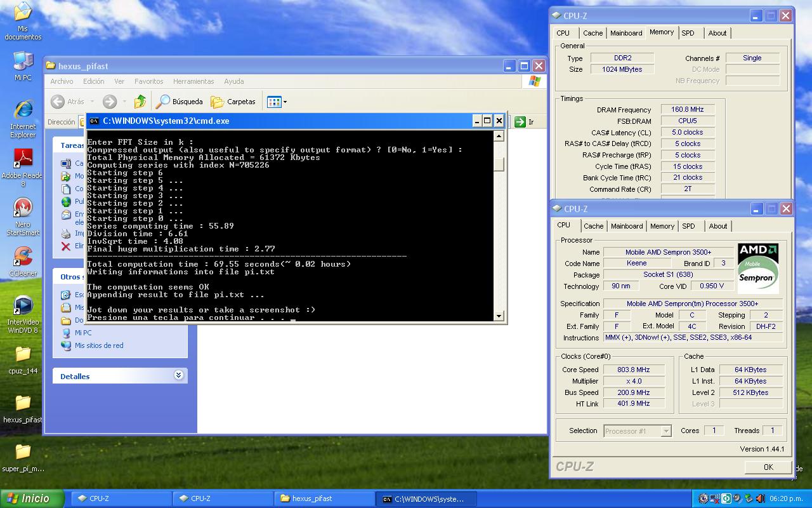The height and width of the screenshot is (508, 812).
Task: Switch to SPD tab in upper CPU-Z
Action: pos(688,33)
